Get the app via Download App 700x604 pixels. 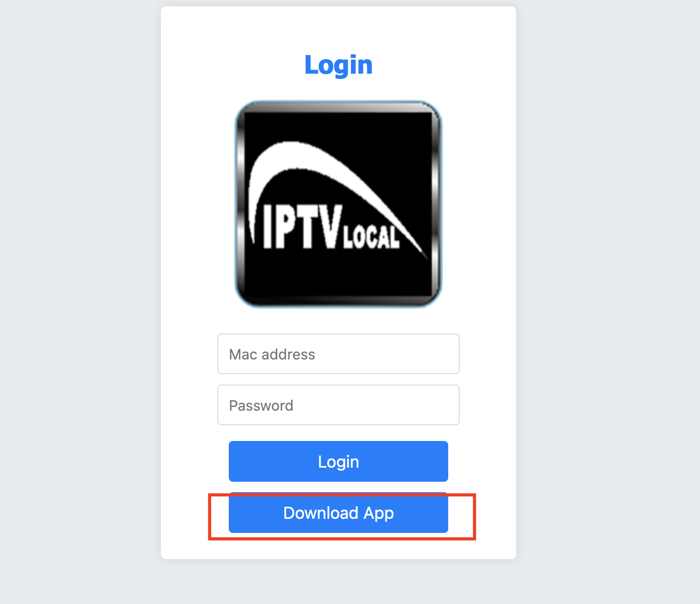[x=339, y=513]
